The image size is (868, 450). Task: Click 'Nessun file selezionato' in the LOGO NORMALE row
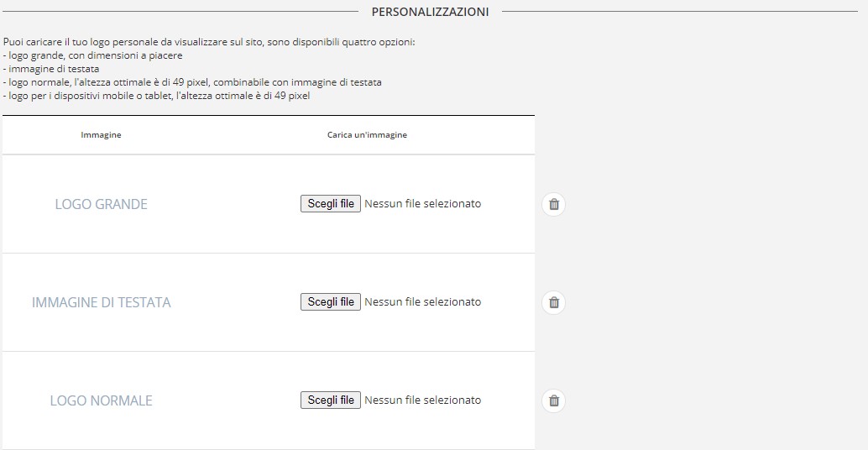click(x=423, y=400)
